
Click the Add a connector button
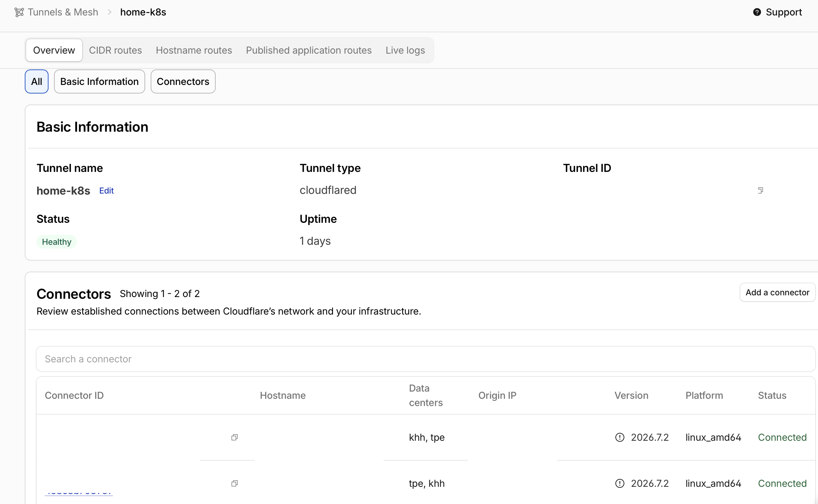[777, 293]
